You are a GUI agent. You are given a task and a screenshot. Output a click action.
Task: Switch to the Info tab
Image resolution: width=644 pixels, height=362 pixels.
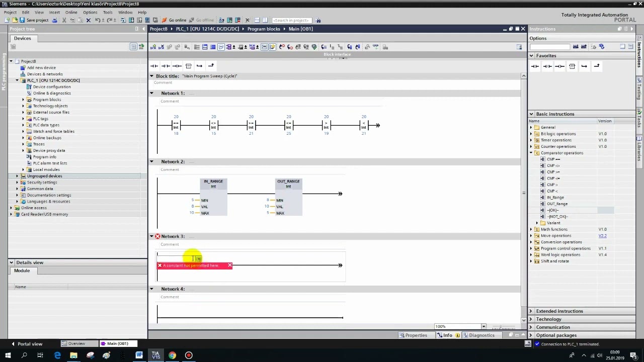click(x=447, y=335)
